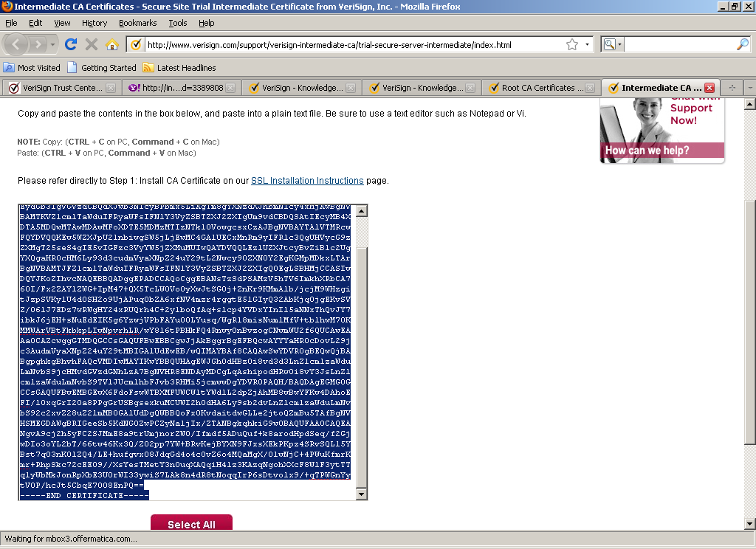The height and width of the screenshot is (549, 756).
Task: Close the VeriSign Trust Center tab
Action: pyautogui.click(x=111, y=88)
